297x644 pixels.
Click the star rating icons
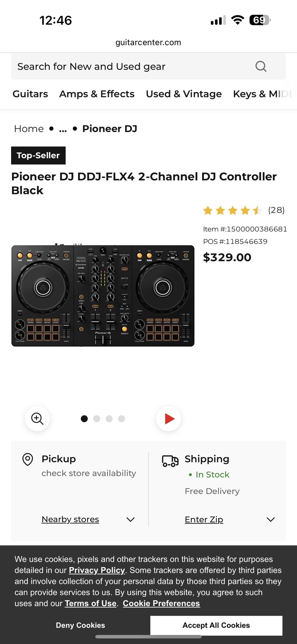(232, 210)
